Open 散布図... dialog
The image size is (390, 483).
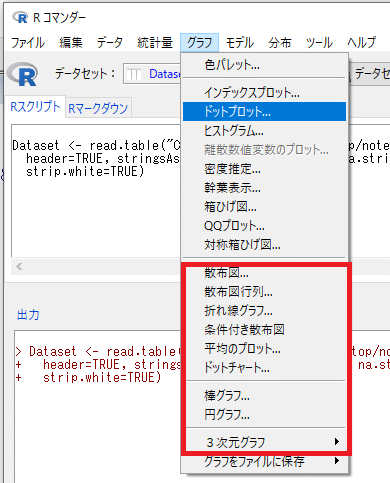264,273
